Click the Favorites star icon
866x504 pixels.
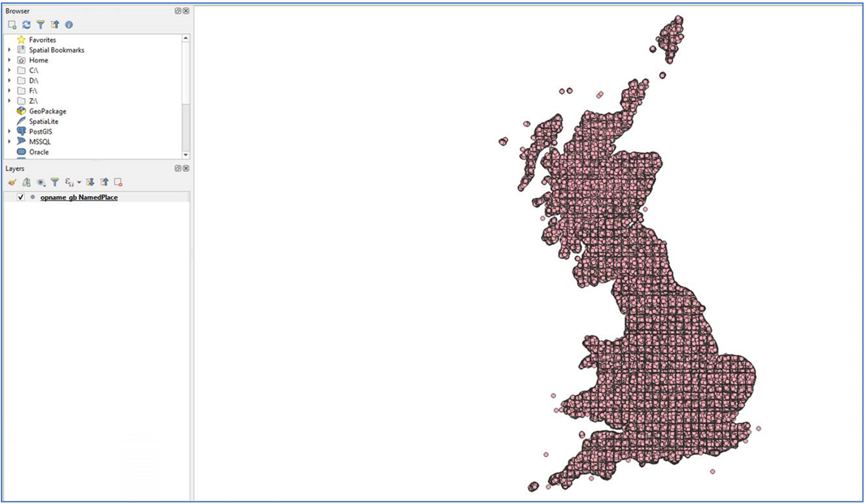(x=21, y=40)
